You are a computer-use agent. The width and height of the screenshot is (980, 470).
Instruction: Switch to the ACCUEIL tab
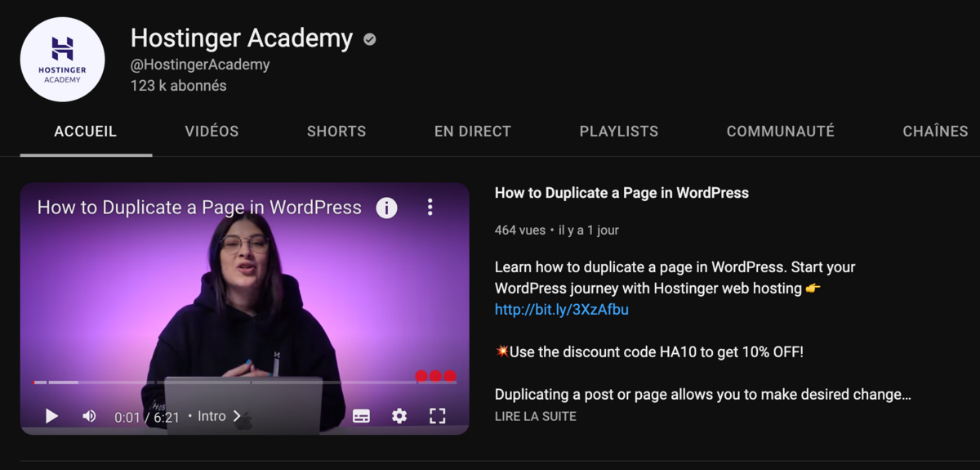click(x=86, y=131)
